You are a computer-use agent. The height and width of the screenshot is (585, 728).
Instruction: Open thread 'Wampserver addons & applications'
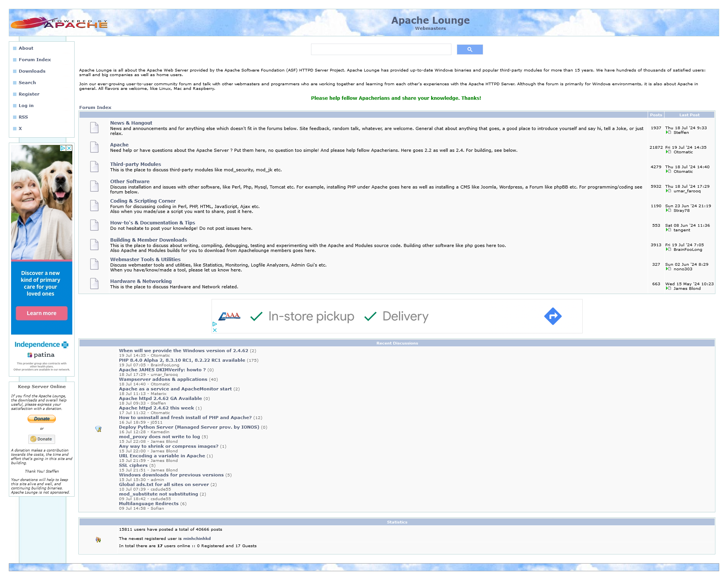(163, 379)
